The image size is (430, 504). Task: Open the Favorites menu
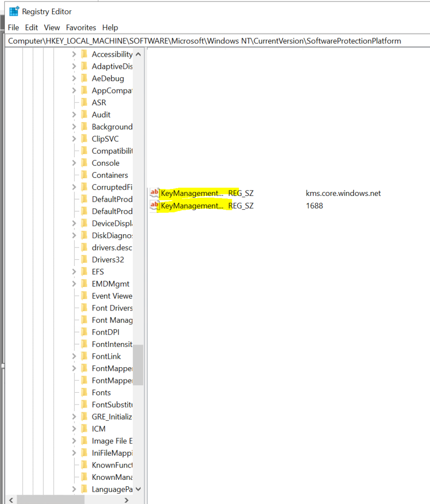coord(81,28)
